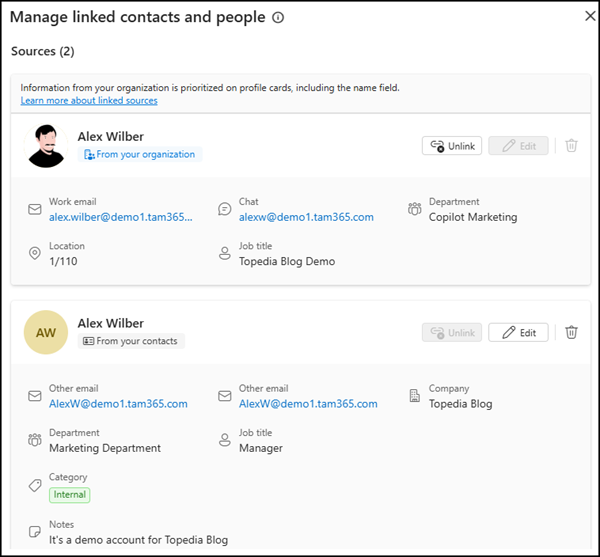Click the Topedia Blog company name
Image resolution: width=600 pixels, height=557 pixels.
460,404
